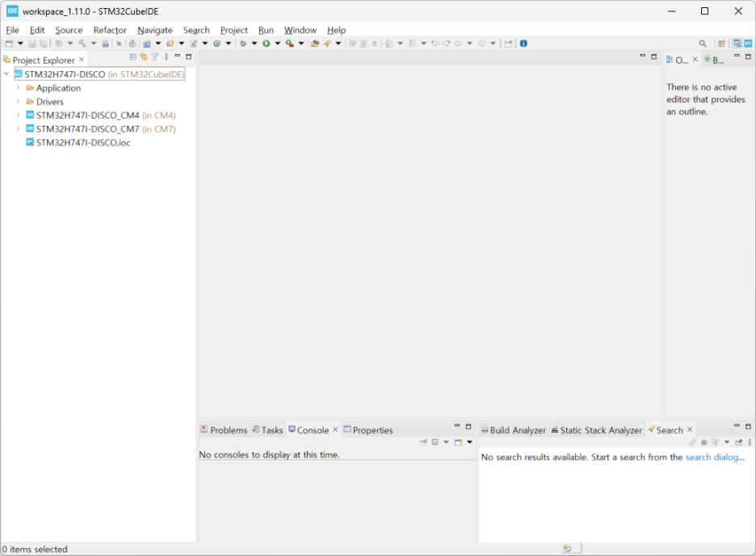Click the Open Perspective icon
This screenshot has width=756, height=556.
click(721, 44)
